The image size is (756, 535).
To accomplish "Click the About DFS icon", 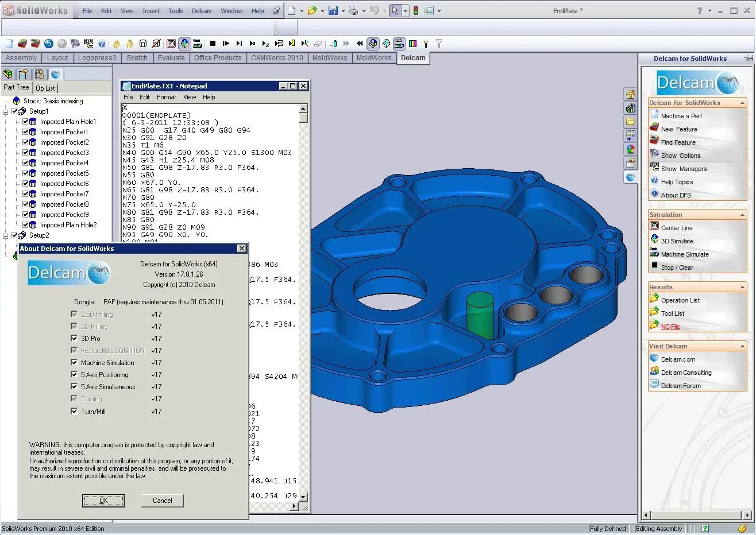I will pyautogui.click(x=654, y=194).
